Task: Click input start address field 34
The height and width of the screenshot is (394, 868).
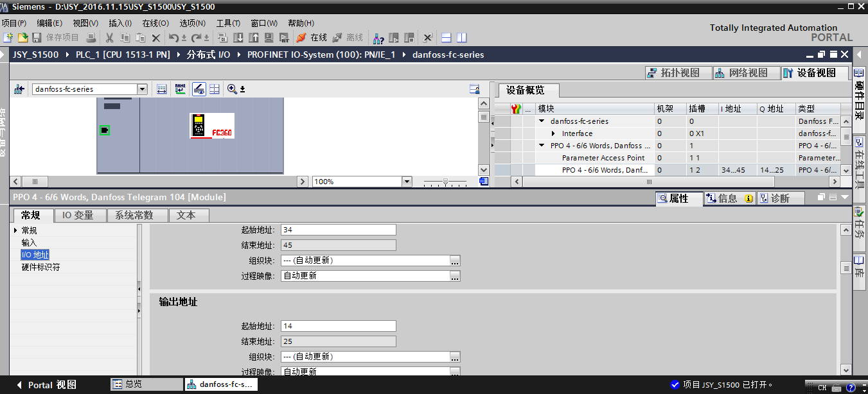Action: 339,230
